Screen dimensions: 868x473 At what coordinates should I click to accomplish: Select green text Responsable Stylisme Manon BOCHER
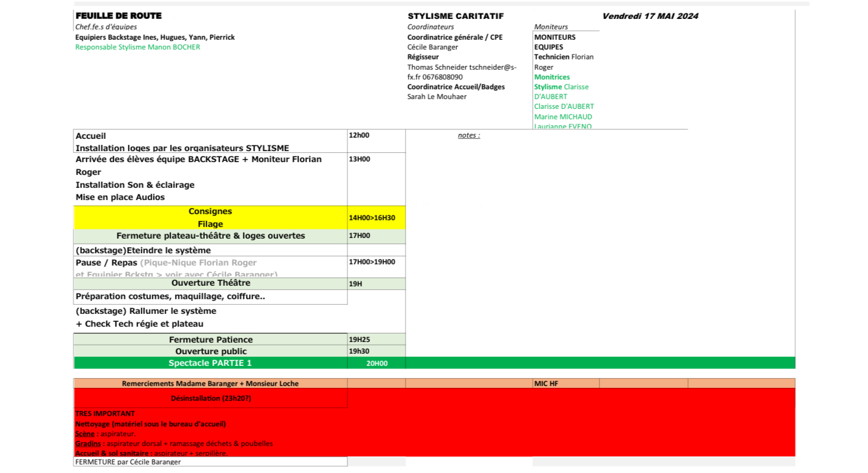[138, 47]
